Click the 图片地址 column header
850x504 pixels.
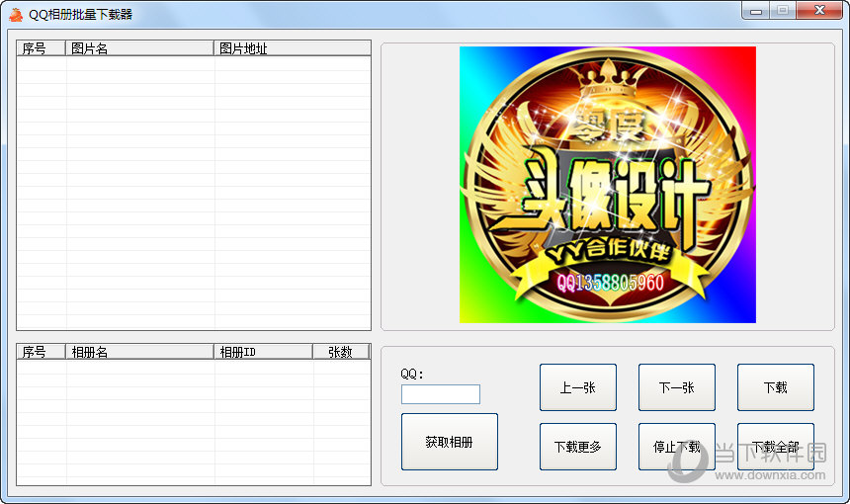tap(293, 48)
